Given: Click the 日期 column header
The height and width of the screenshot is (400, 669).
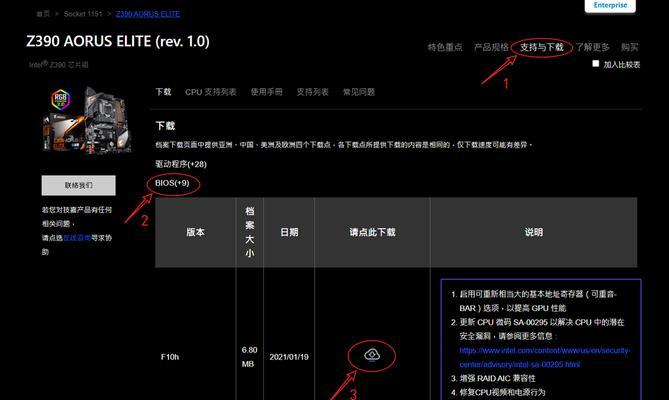Looking at the screenshot, I should 289,232.
